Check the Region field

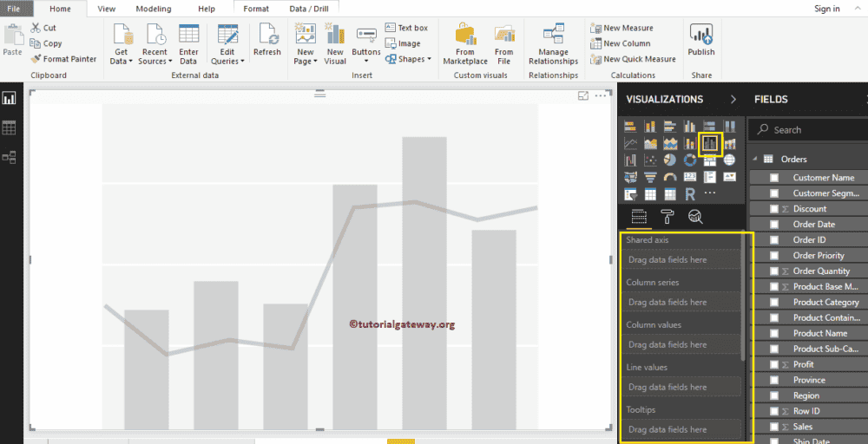[774, 395]
